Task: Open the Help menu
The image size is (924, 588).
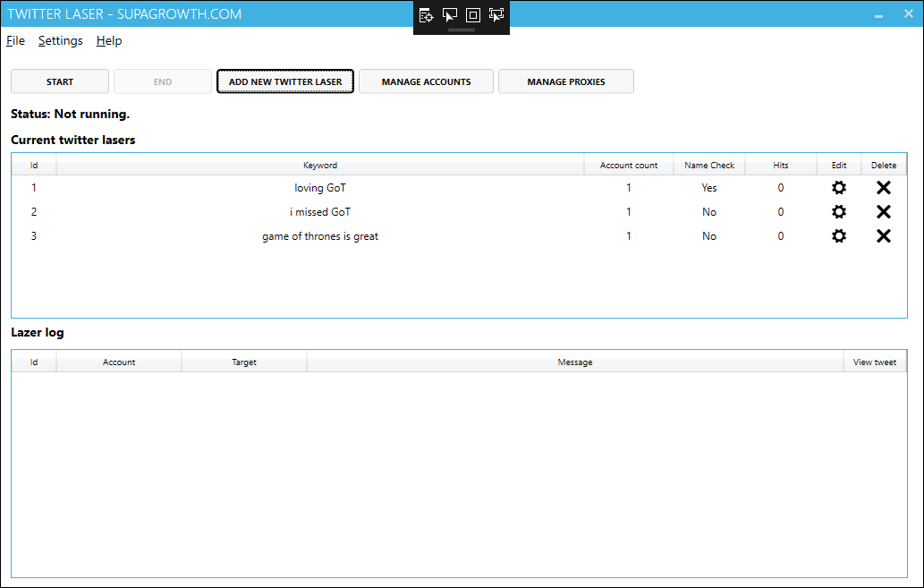Action: click(x=109, y=40)
